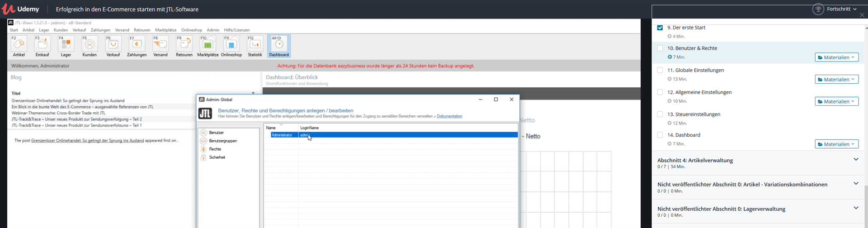Click the Marktplätze toolbar icon

pos(208,46)
